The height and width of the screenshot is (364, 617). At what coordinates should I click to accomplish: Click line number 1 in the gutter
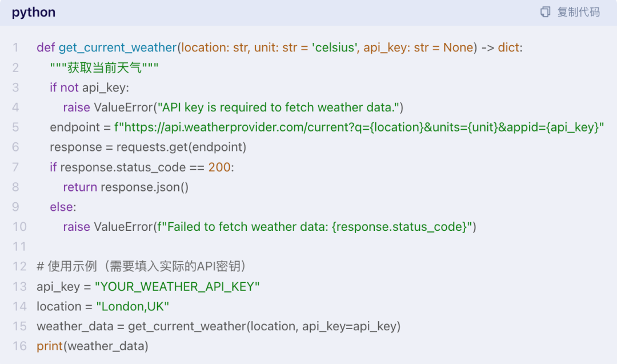click(15, 47)
